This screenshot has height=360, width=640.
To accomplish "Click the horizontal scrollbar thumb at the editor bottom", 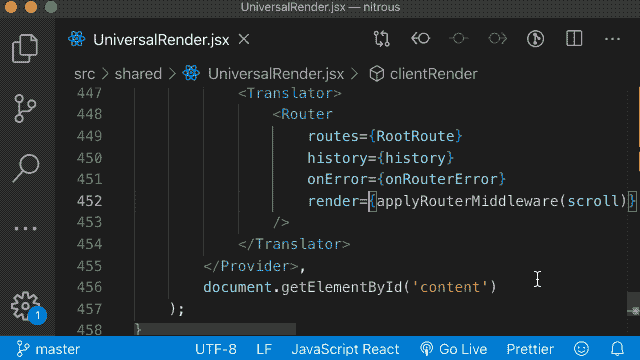I will coord(215,329).
